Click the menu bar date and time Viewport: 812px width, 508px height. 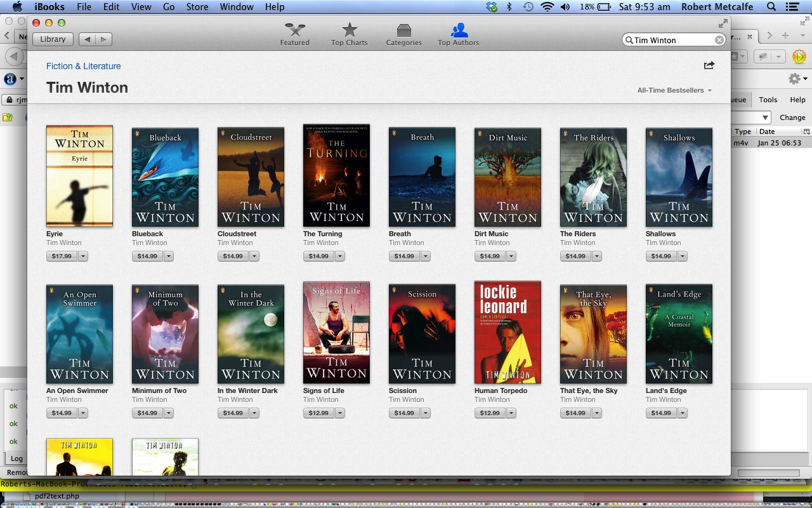[645, 7]
